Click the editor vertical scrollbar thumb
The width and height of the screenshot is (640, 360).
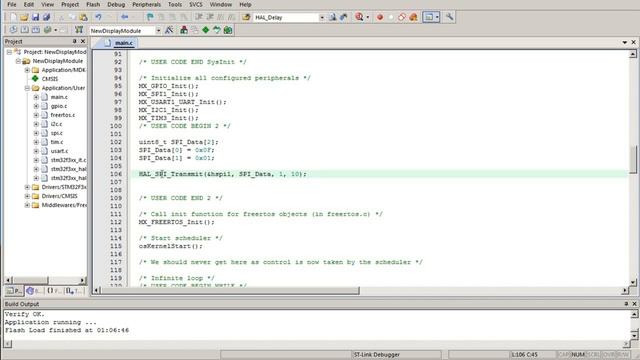pyautogui.click(x=633, y=159)
